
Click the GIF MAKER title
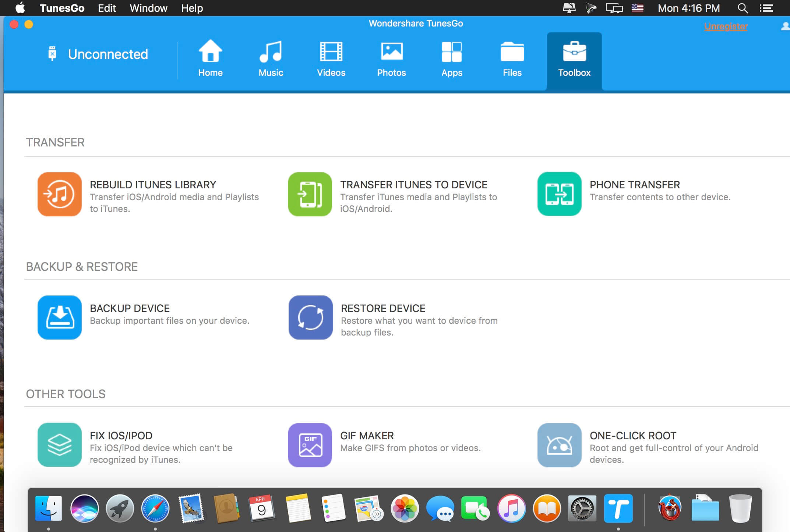click(x=367, y=436)
